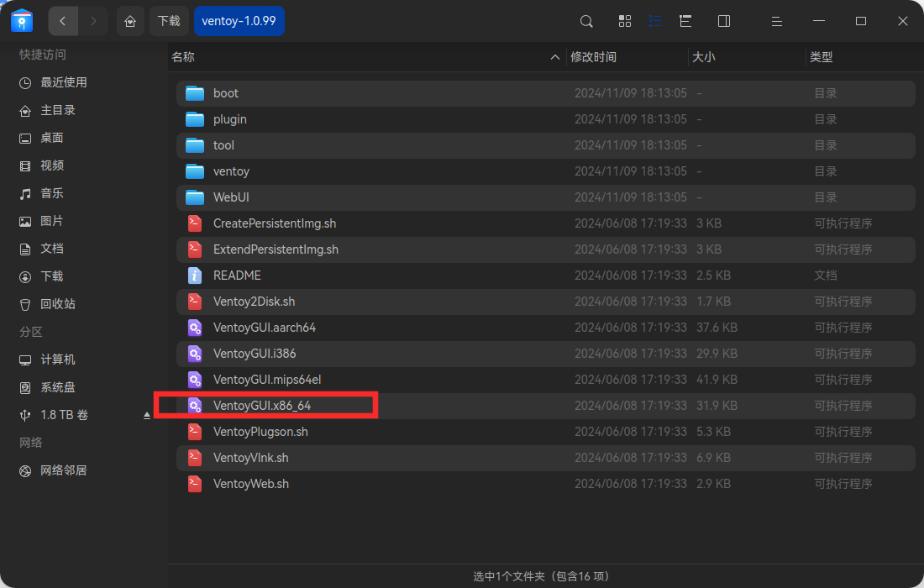Click the file manager app logo icon
Image resolution: width=924 pixels, height=588 pixels.
22,21
